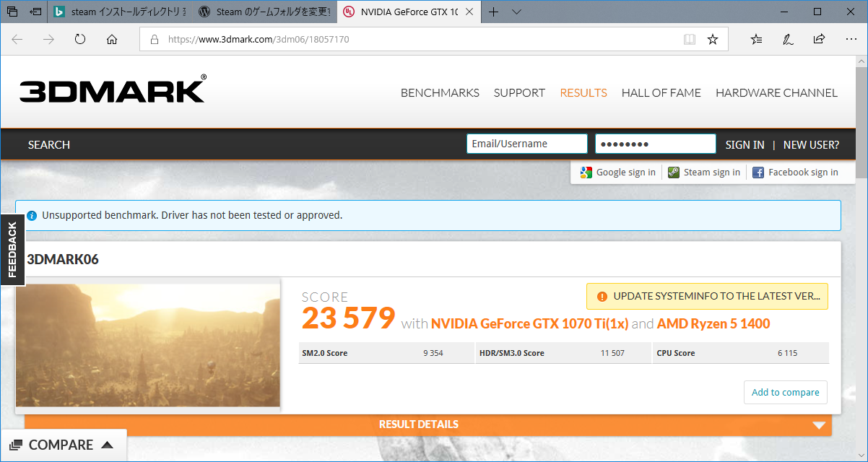Click the padlock site info icon
This screenshot has width=868, height=462.
pyautogui.click(x=154, y=40)
